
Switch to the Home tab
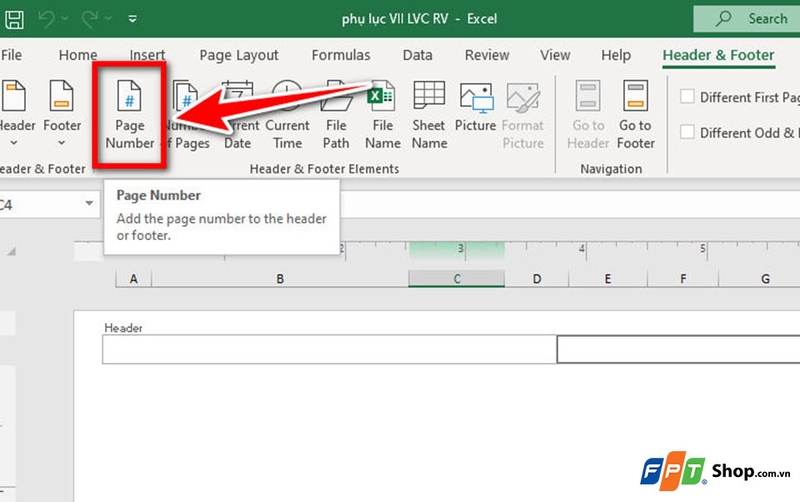(x=78, y=55)
